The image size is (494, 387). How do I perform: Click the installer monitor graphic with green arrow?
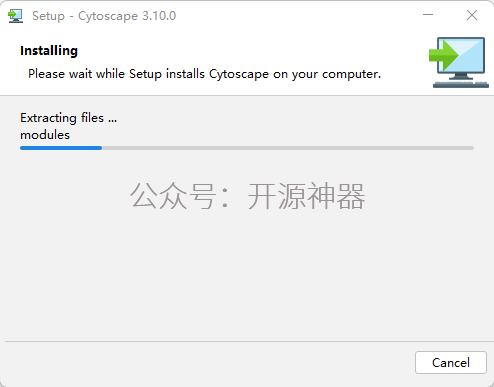(x=459, y=62)
